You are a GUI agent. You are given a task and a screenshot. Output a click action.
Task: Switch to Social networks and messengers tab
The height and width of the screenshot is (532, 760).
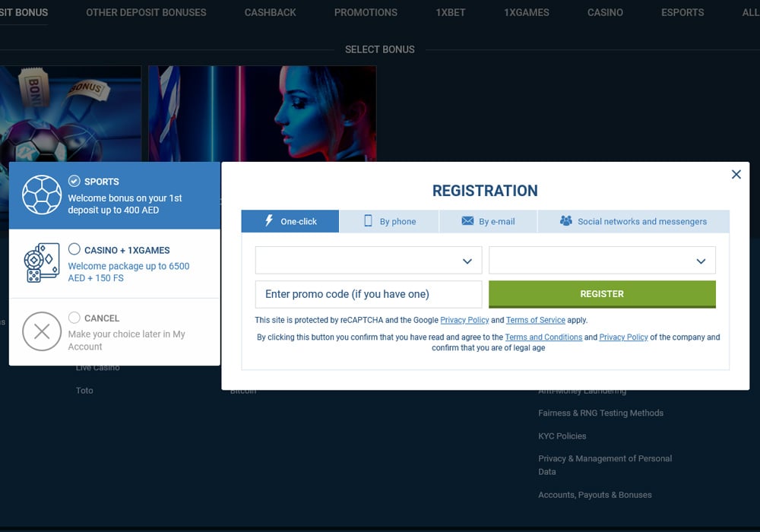634,221
